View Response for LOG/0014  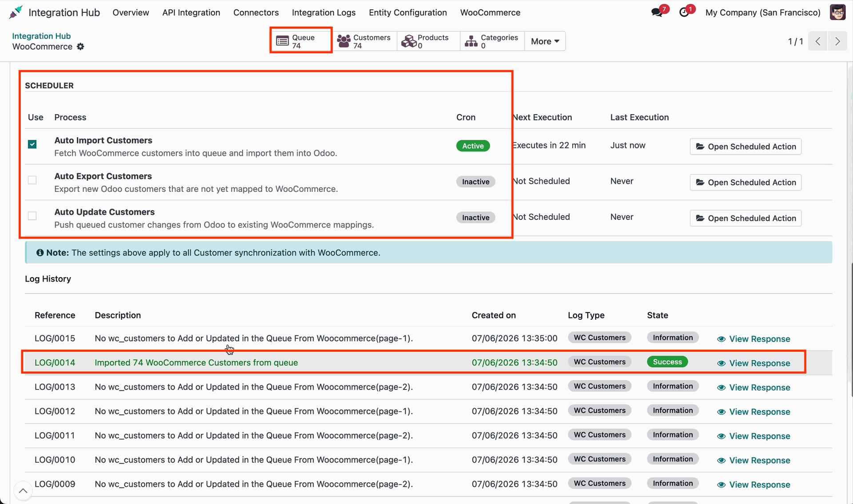tap(753, 363)
